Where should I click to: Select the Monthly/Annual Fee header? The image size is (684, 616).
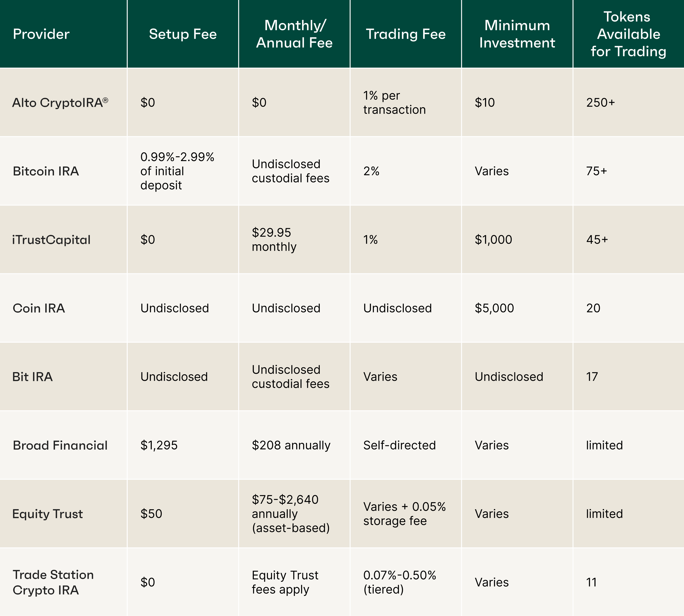pyautogui.click(x=294, y=34)
